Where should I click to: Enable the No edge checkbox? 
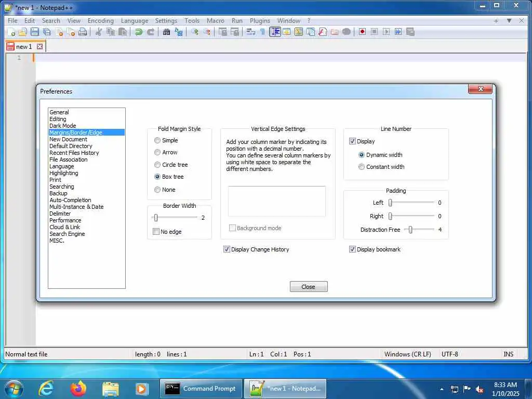click(156, 232)
